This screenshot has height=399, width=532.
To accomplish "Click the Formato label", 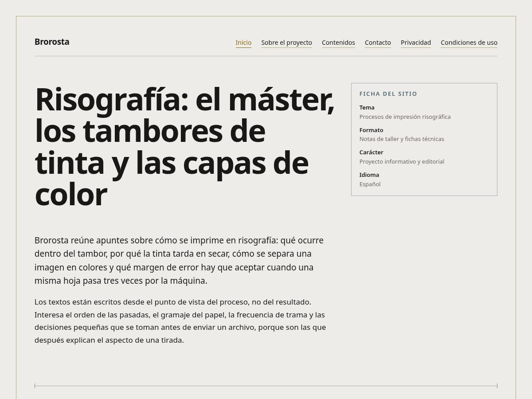I will tap(372, 130).
